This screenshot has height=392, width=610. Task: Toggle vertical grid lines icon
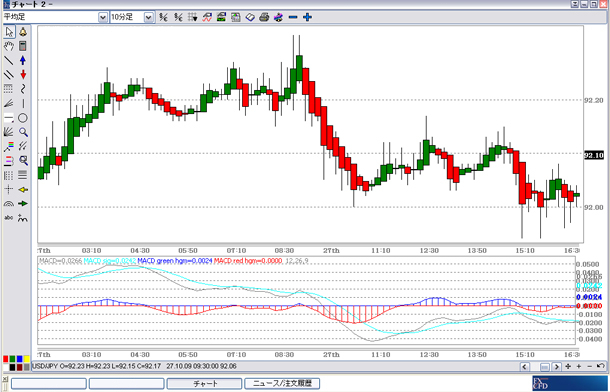point(9,175)
